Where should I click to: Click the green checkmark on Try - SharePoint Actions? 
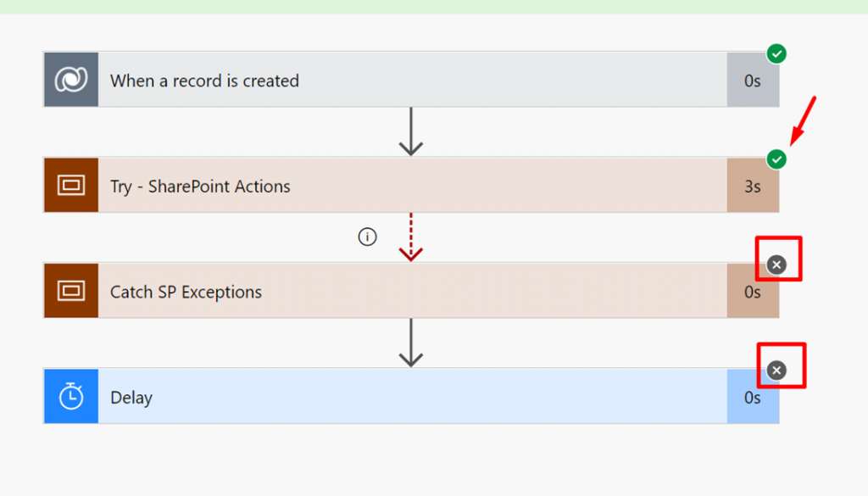(x=776, y=159)
